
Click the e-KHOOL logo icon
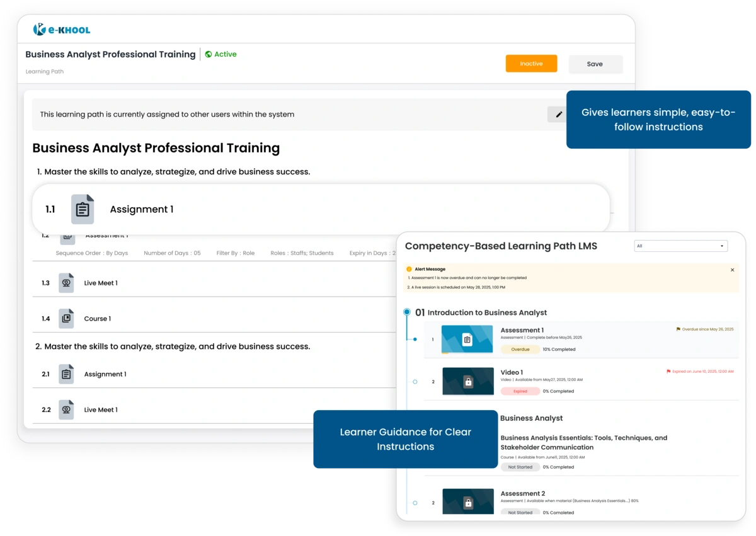tap(40, 29)
